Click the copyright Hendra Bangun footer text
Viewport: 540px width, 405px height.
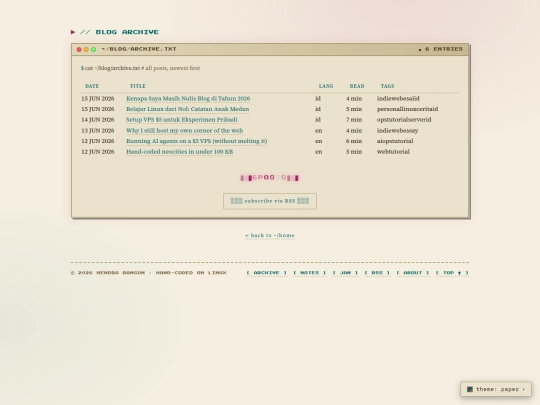[148, 273]
